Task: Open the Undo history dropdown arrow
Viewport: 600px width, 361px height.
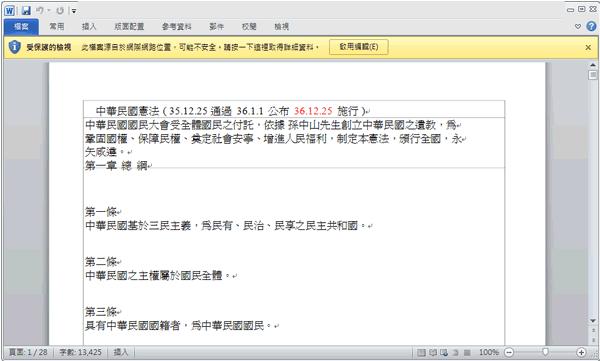Action: tap(49, 11)
